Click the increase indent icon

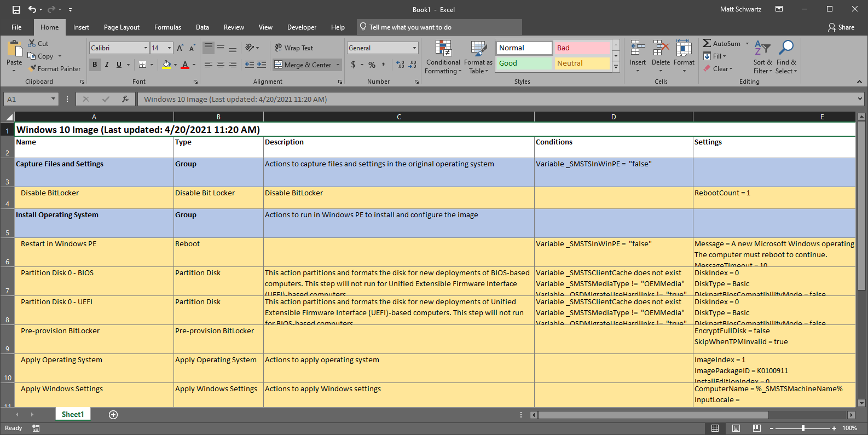pyautogui.click(x=262, y=65)
